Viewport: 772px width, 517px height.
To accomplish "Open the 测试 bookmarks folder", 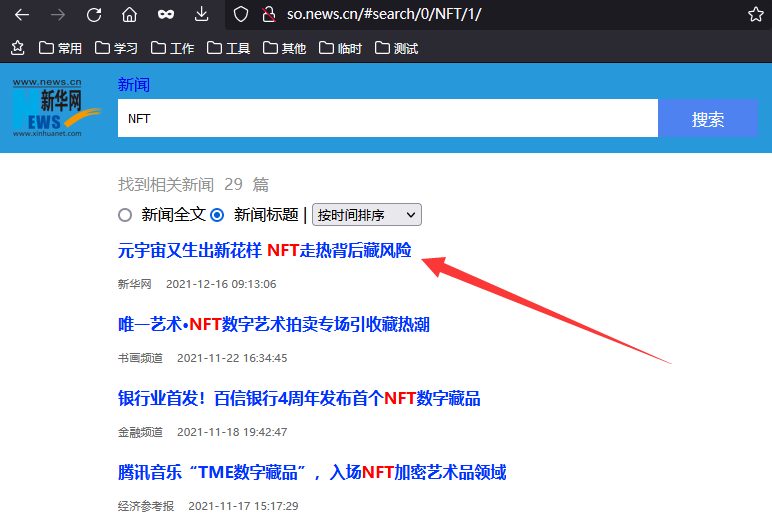I will point(396,48).
